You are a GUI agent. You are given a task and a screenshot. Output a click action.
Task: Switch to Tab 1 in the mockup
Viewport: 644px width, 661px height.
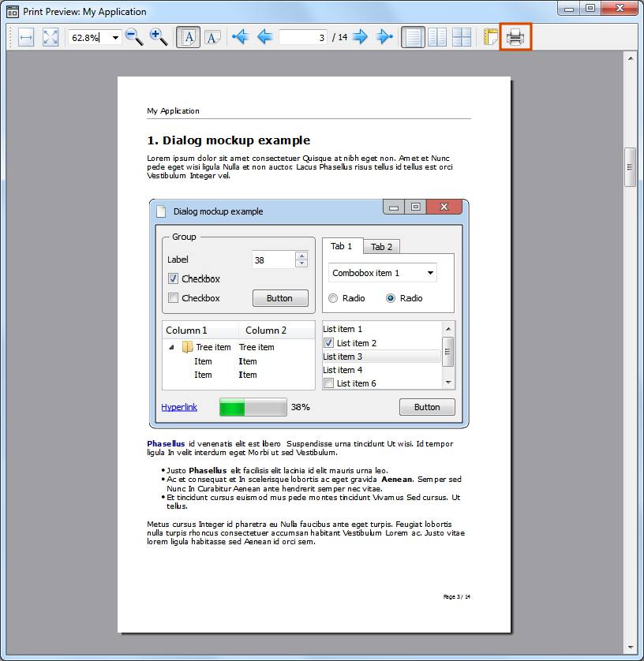pyautogui.click(x=342, y=246)
